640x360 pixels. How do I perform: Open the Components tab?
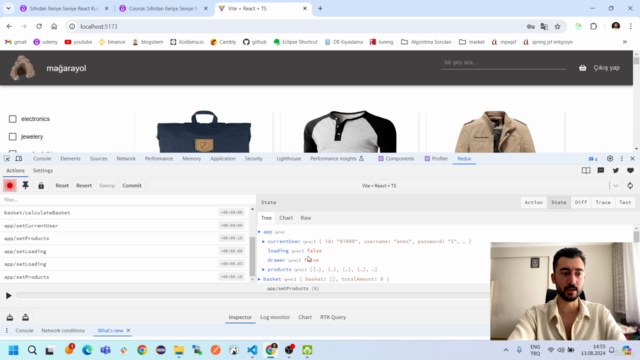pyautogui.click(x=396, y=159)
